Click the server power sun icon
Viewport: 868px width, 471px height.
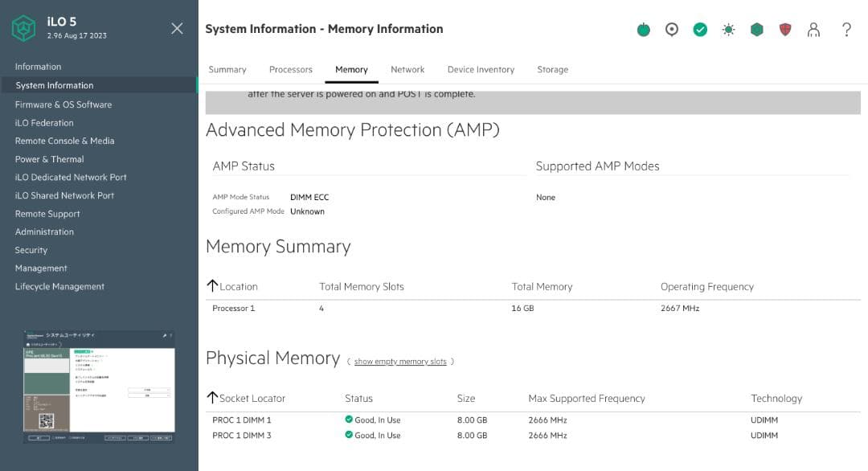coord(728,29)
